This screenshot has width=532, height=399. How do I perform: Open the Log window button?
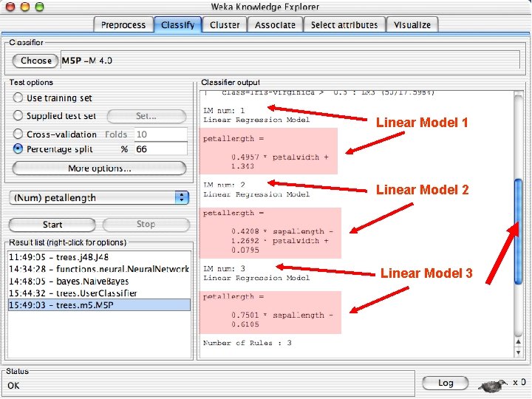[x=445, y=383]
